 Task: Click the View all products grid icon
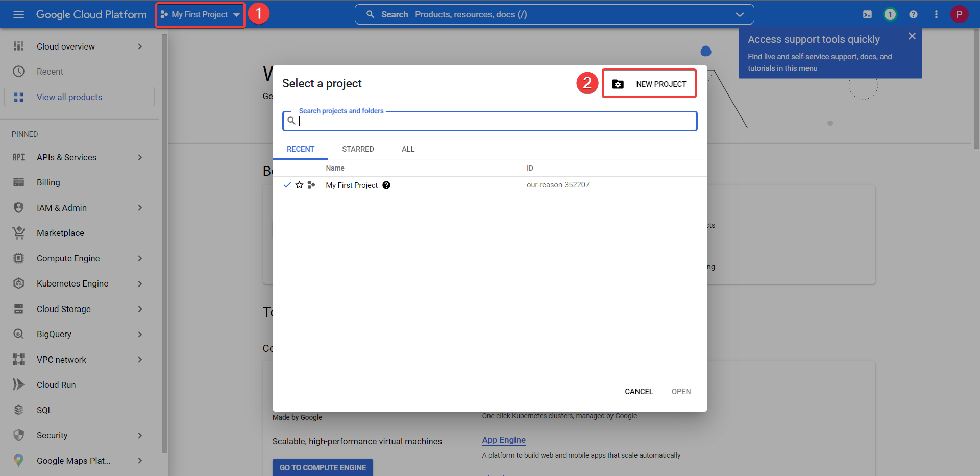[18, 97]
